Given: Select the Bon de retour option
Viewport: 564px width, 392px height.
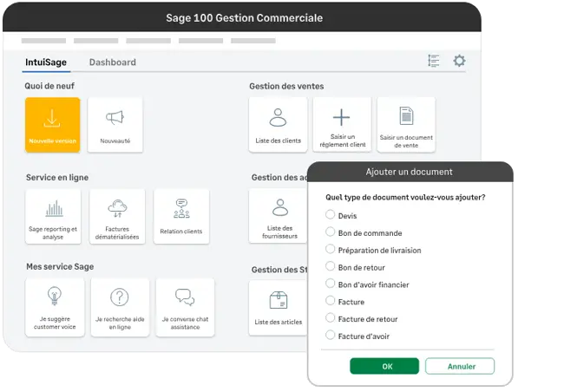Looking at the screenshot, I should pos(331,266).
